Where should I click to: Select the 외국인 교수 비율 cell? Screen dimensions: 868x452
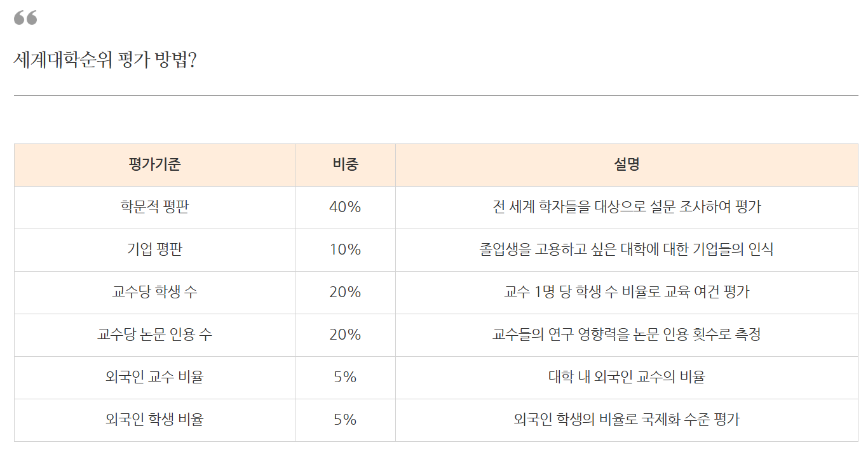tap(154, 378)
